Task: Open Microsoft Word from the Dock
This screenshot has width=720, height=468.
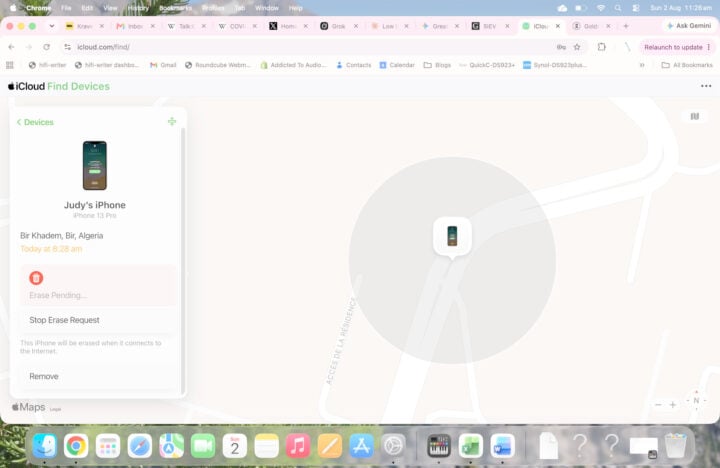Action: click(502, 445)
